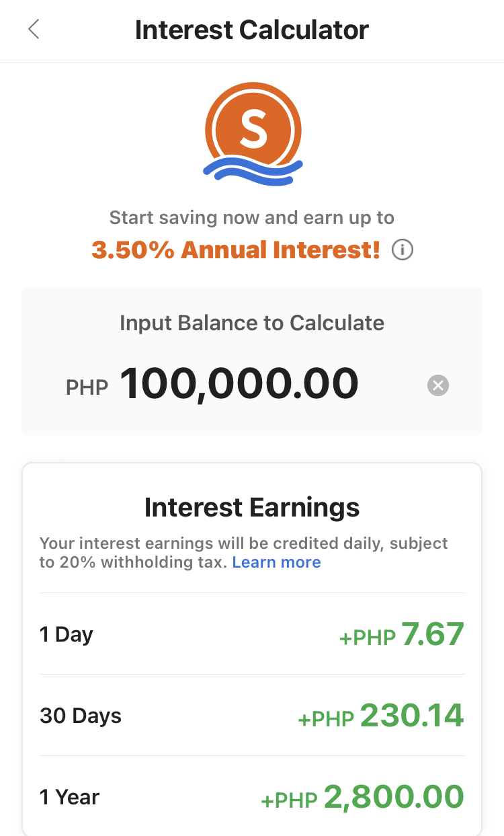Select the 1 Year row label
Screen dimensions: 504x836
pos(70,797)
